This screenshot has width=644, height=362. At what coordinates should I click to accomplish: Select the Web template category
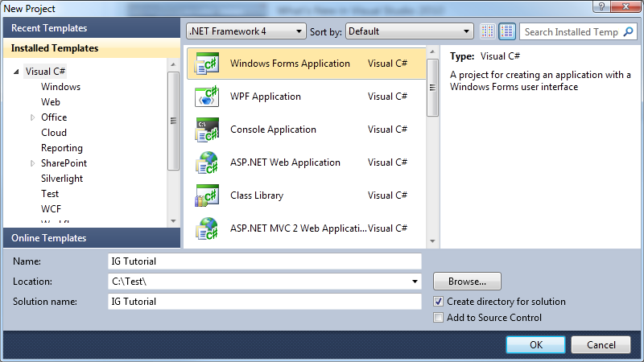(51, 102)
